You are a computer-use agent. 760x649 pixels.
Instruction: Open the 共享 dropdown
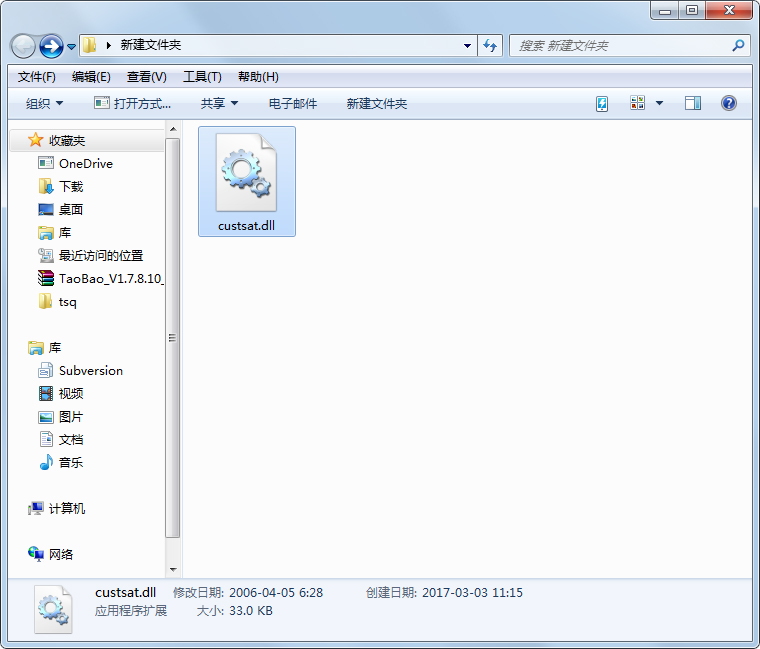[x=220, y=103]
